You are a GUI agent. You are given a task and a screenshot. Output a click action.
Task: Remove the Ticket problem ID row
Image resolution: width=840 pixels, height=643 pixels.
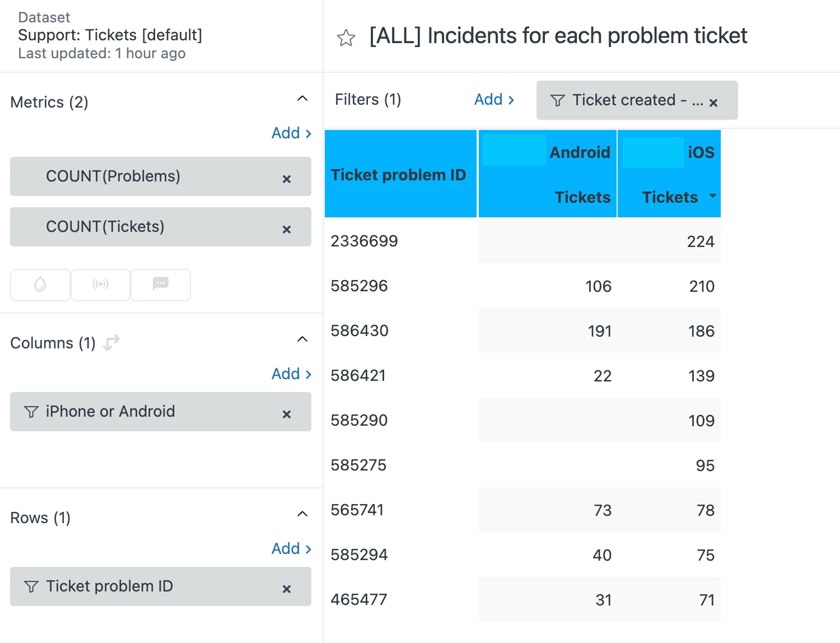(287, 589)
